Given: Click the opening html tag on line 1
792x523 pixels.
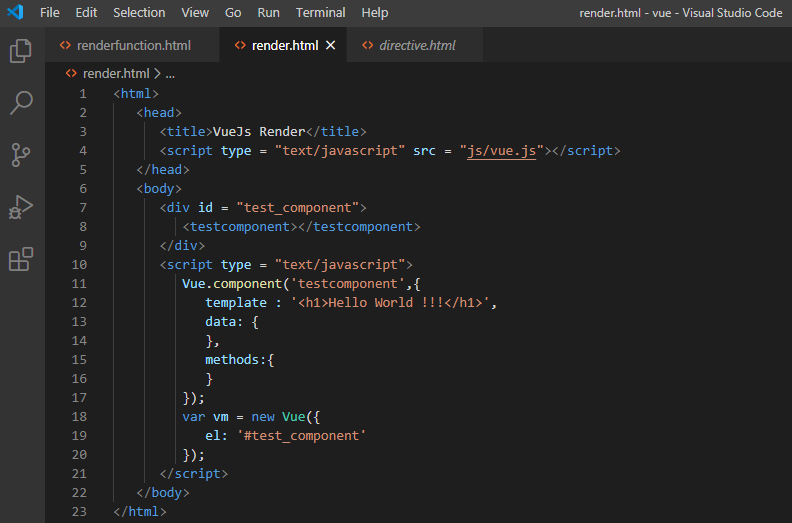Looking at the screenshot, I should (136, 93).
